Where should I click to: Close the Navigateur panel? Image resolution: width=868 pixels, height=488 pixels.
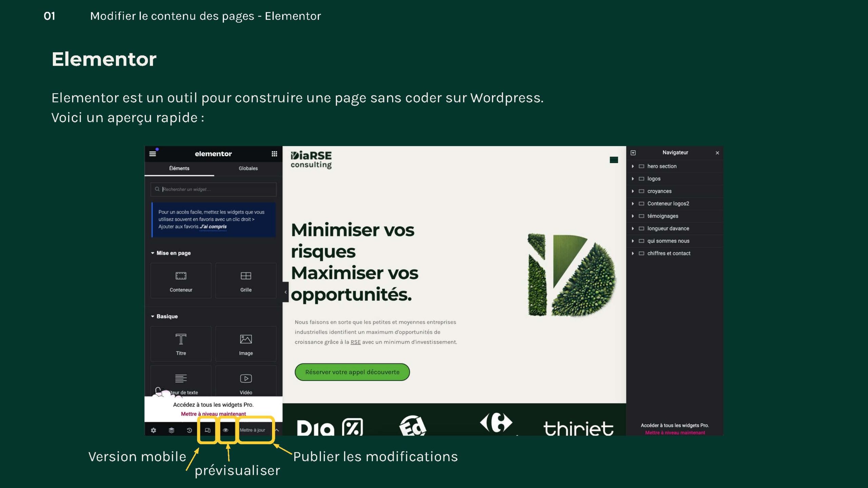click(717, 153)
